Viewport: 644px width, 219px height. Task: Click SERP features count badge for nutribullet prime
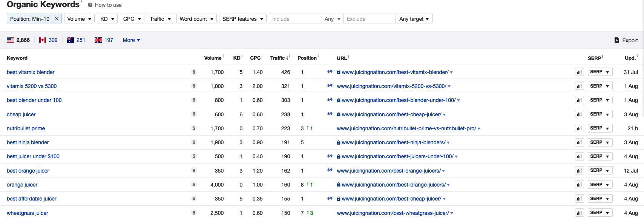194,128
